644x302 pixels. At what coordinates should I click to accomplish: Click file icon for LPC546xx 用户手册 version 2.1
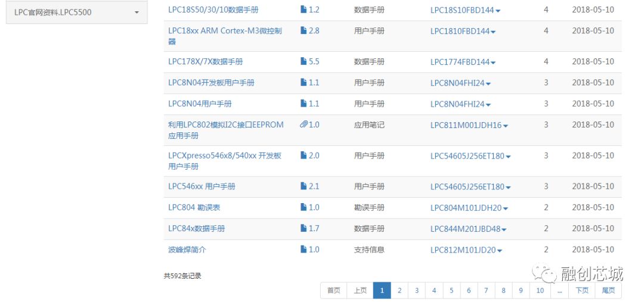tap(304, 186)
